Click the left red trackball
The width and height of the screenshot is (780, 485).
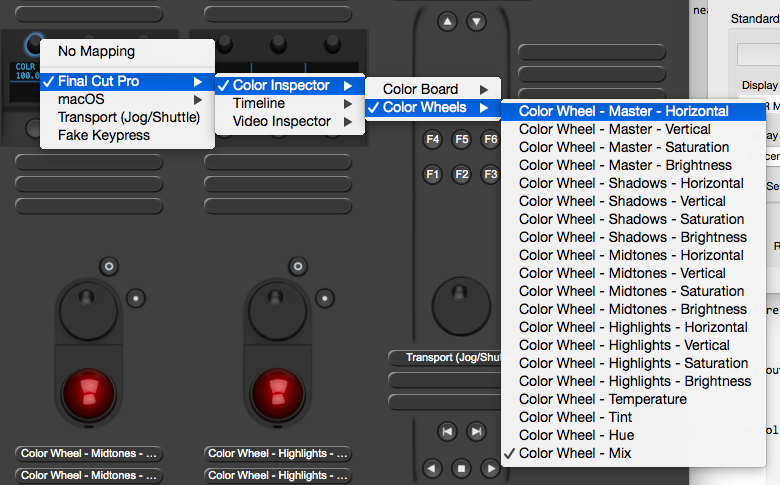coord(89,394)
